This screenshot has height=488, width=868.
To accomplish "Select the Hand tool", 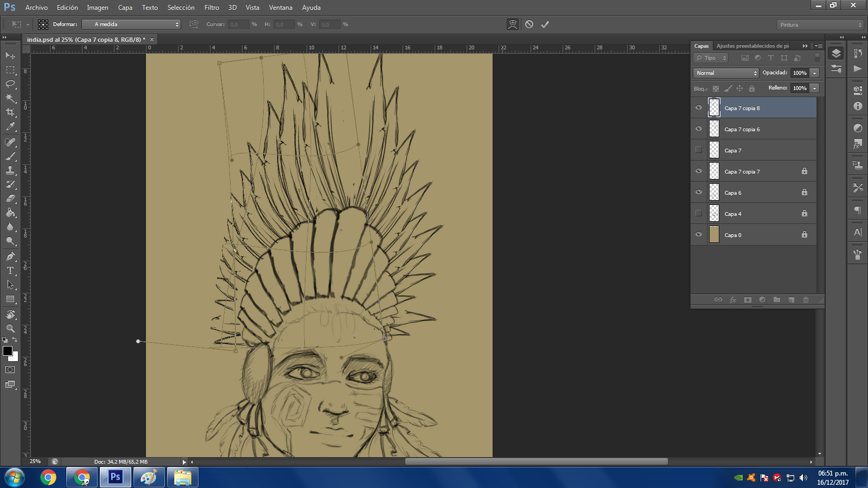I will click(10, 314).
